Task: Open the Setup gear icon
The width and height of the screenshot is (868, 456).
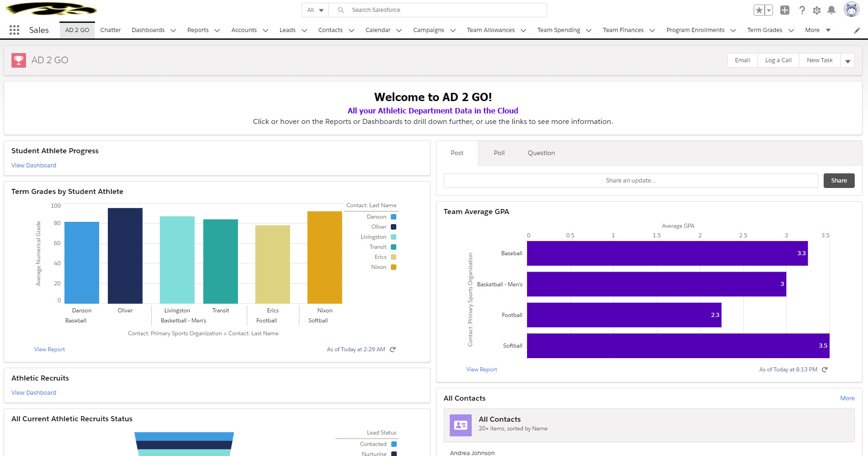Action: (817, 10)
